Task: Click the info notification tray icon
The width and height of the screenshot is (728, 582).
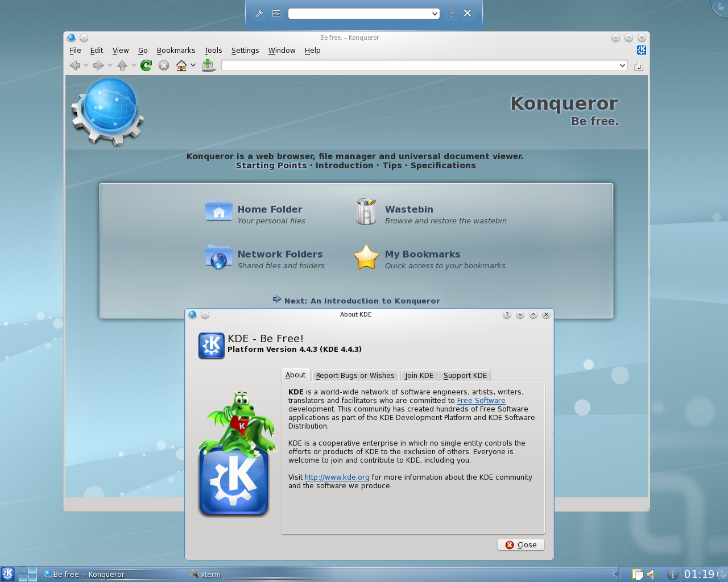Action: coord(673,575)
